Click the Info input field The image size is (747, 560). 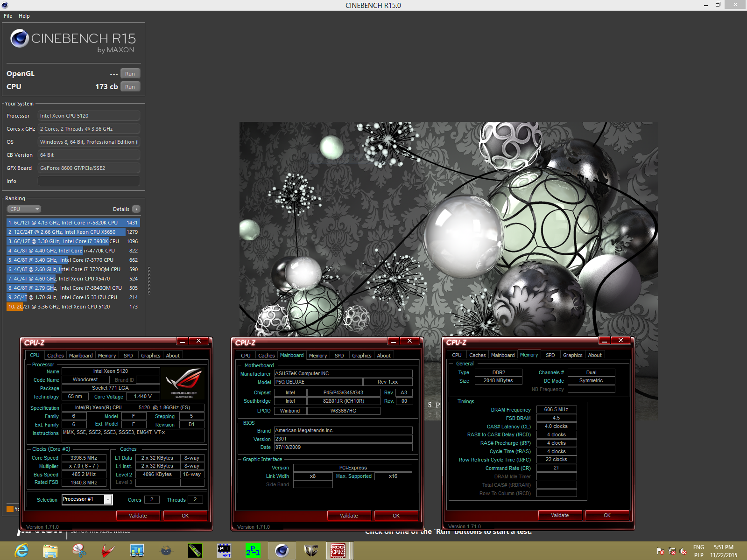tap(89, 181)
